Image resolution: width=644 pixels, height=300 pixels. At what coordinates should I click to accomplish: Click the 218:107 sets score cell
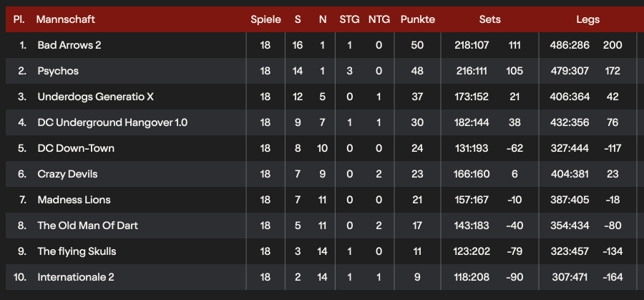472,45
